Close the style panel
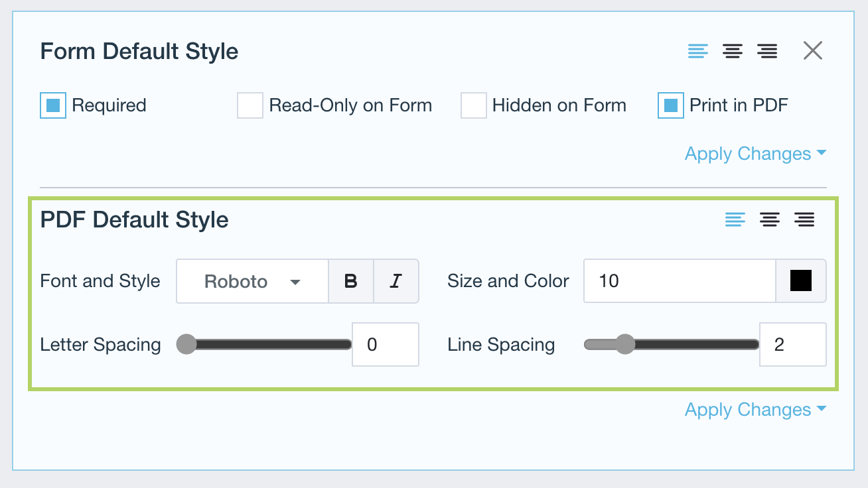868x488 pixels. tap(813, 50)
